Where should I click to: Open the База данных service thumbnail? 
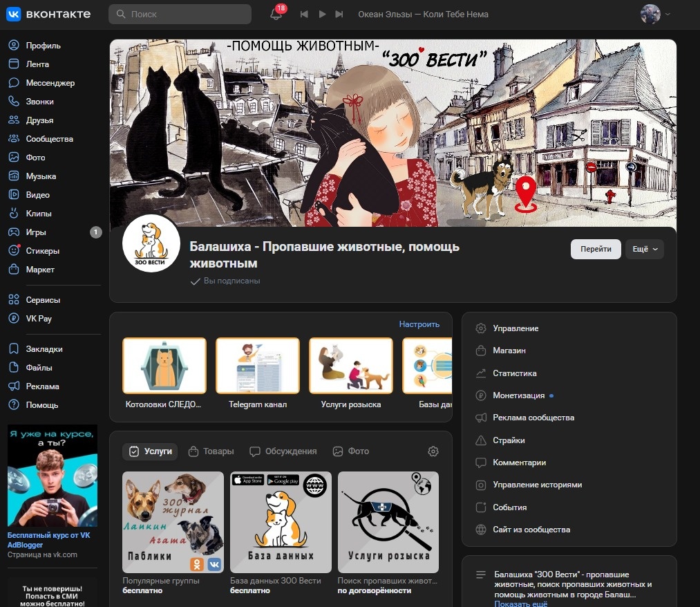click(281, 522)
